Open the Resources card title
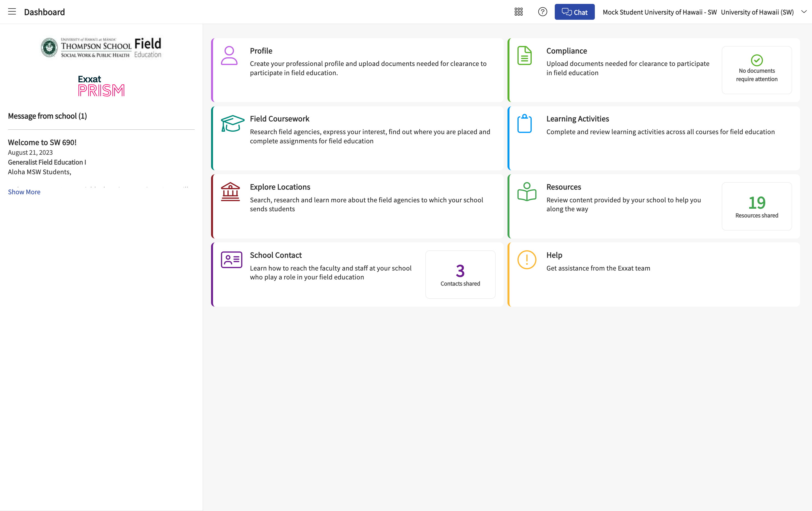Screen dimensions: 812x511 (x=564, y=187)
